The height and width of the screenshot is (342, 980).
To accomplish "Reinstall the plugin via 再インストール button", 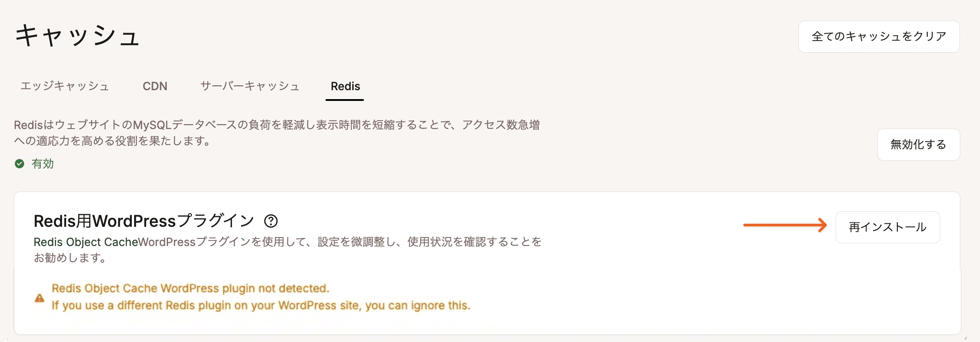I will click(887, 227).
